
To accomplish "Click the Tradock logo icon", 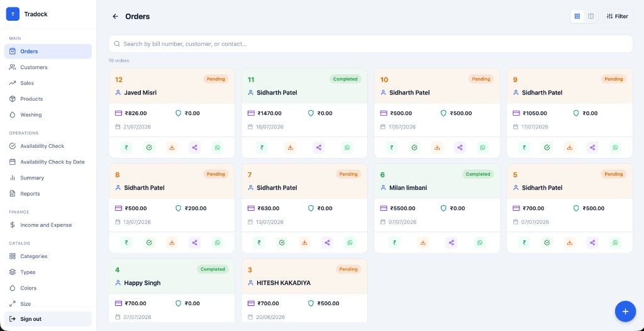I will coord(13,14).
